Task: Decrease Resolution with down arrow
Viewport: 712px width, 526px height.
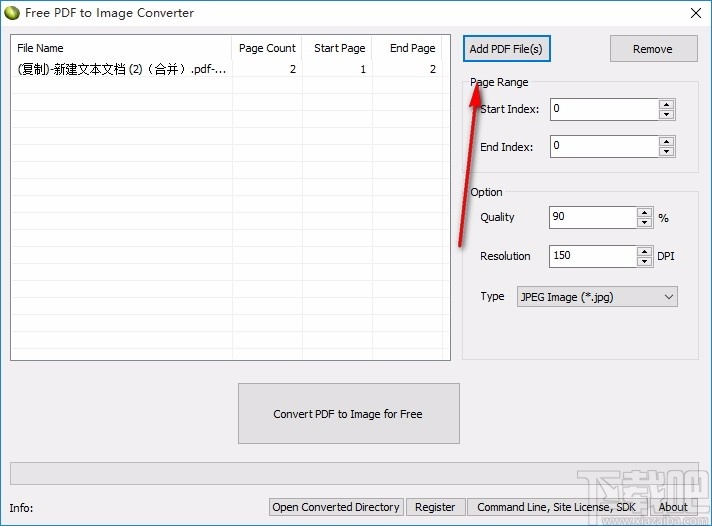Action: pyautogui.click(x=645, y=261)
